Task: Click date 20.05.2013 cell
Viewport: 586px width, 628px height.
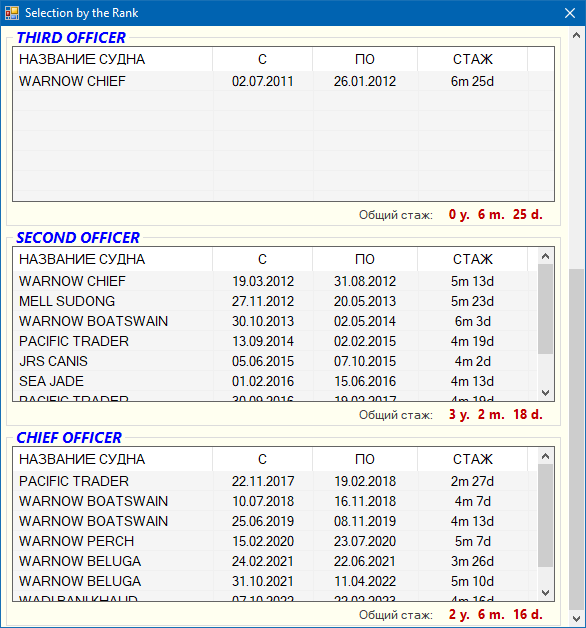Action: pyautogui.click(x=365, y=301)
